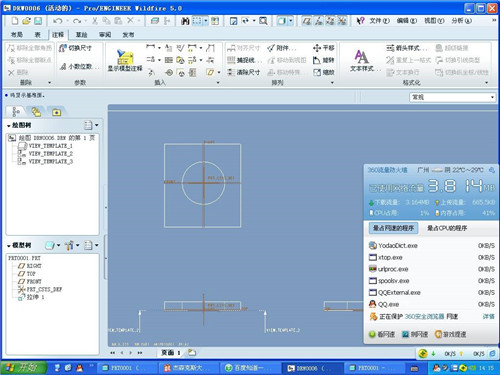Select the 注释 ribbon tab
This screenshot has height=375, width=500.
(58, 34)
